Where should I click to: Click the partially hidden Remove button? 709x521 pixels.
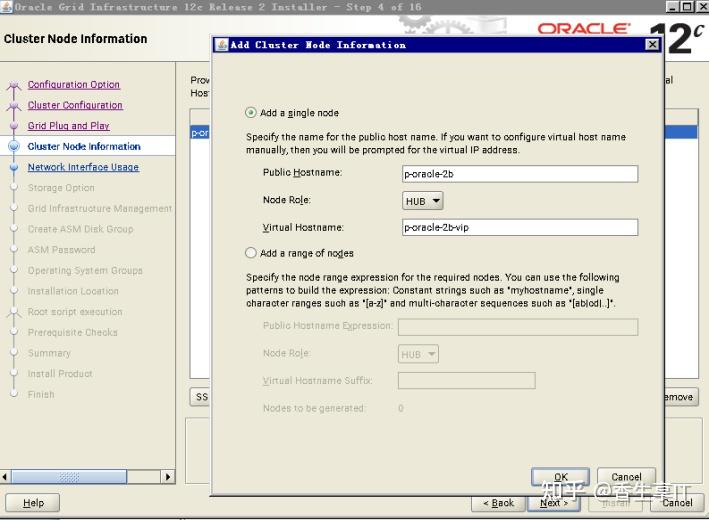(x=681, y=397)
